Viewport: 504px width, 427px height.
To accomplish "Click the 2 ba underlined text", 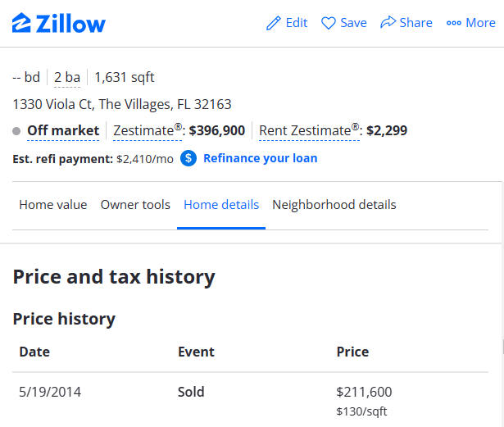I will coord(67,78).
